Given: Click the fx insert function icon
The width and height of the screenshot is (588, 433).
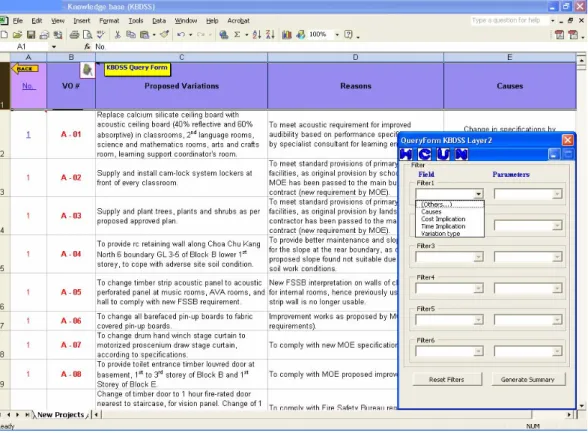Looking at the screenshot, I should pyautogui.click(x=87, y=46).
